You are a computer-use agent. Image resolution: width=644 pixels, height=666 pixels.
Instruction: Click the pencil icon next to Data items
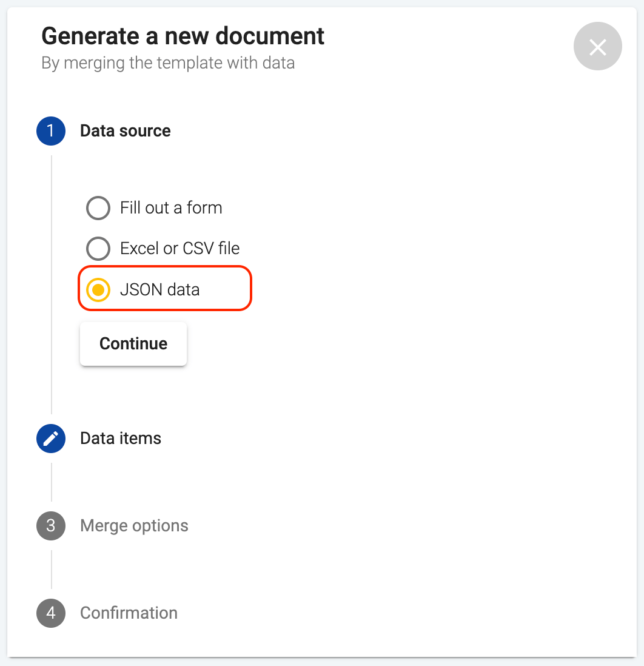point(50,438)
